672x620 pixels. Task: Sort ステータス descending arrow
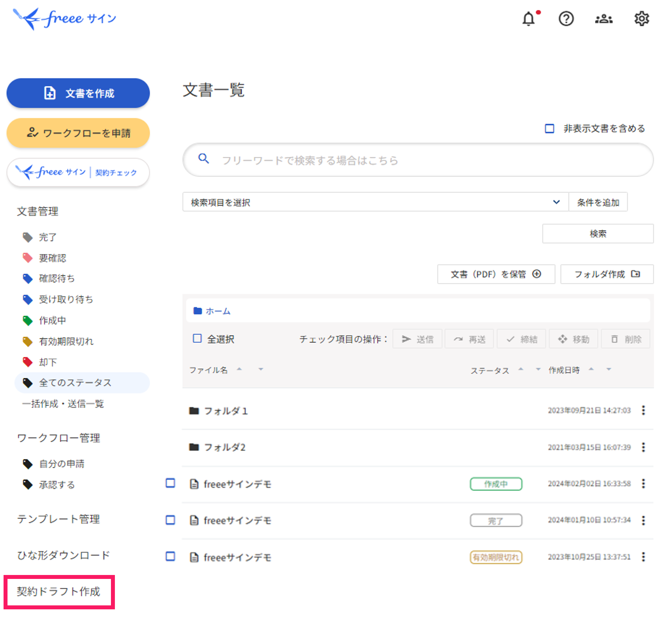(538, 370)
